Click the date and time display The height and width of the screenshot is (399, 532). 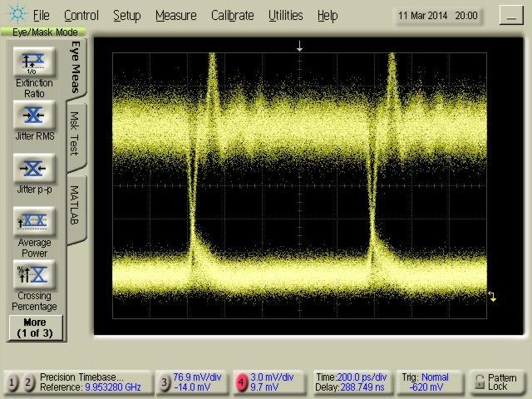click(x=438, y=16)
